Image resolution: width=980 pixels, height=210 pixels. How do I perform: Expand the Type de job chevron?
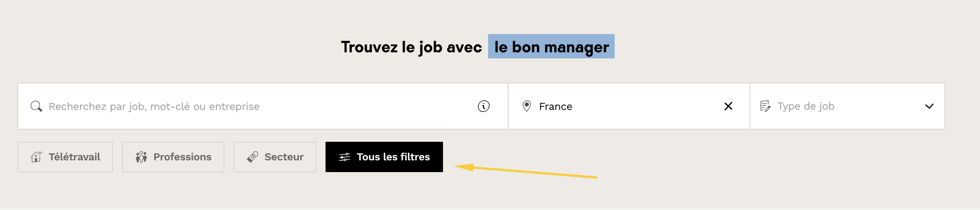coord(929,106)
